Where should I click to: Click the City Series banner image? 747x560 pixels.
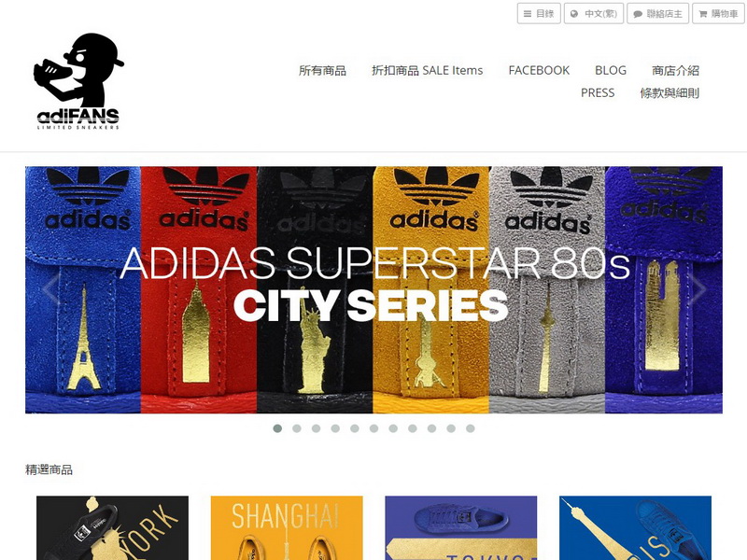(x=373, y=289)
